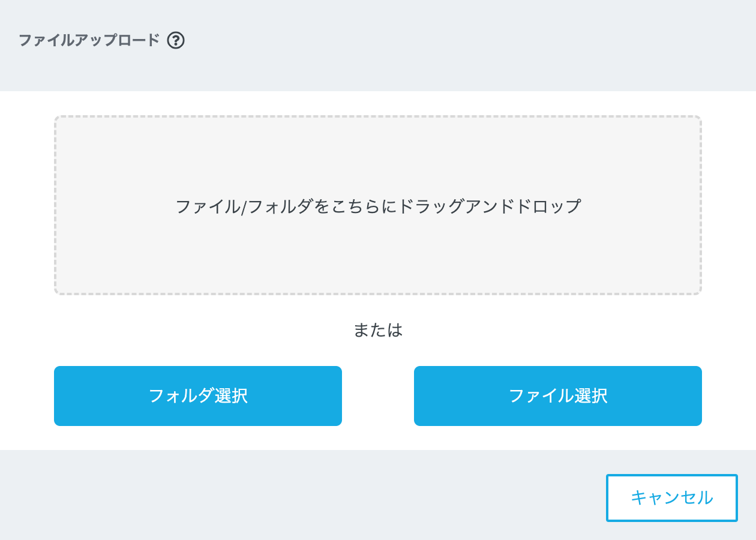Dismiss the dialog using キャンセル
The height and width of the screenshot is (540, 756).
tap(671, 498)
